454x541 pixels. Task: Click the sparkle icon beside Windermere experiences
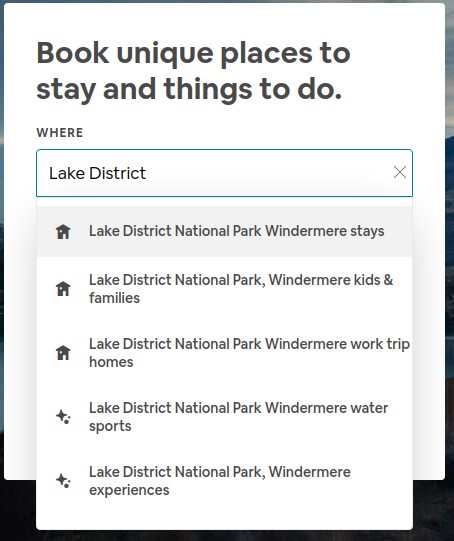pyautogui.click(x=63, y=480)
